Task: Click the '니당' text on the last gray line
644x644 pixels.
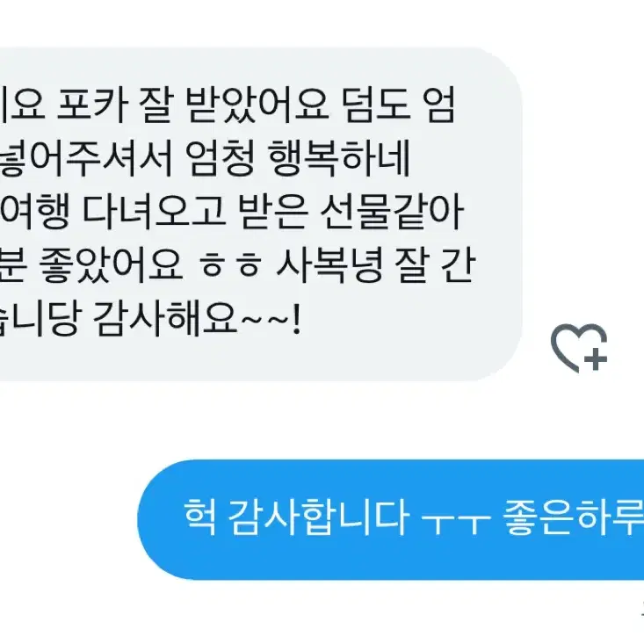Action: pos(39,319)
